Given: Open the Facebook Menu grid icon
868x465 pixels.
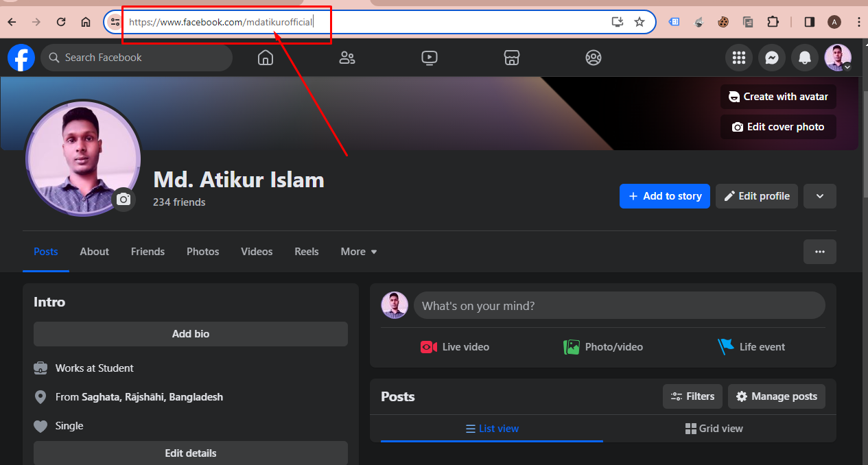Looking at the screenshot, I should click(x=739, y=58).
